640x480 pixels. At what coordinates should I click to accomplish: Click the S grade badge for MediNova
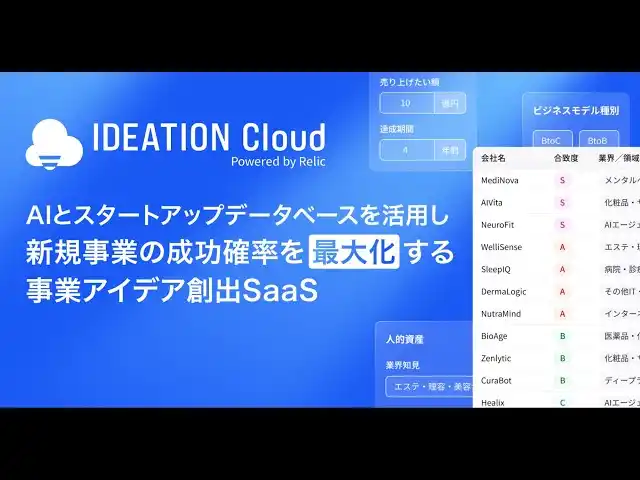[562, 180]
